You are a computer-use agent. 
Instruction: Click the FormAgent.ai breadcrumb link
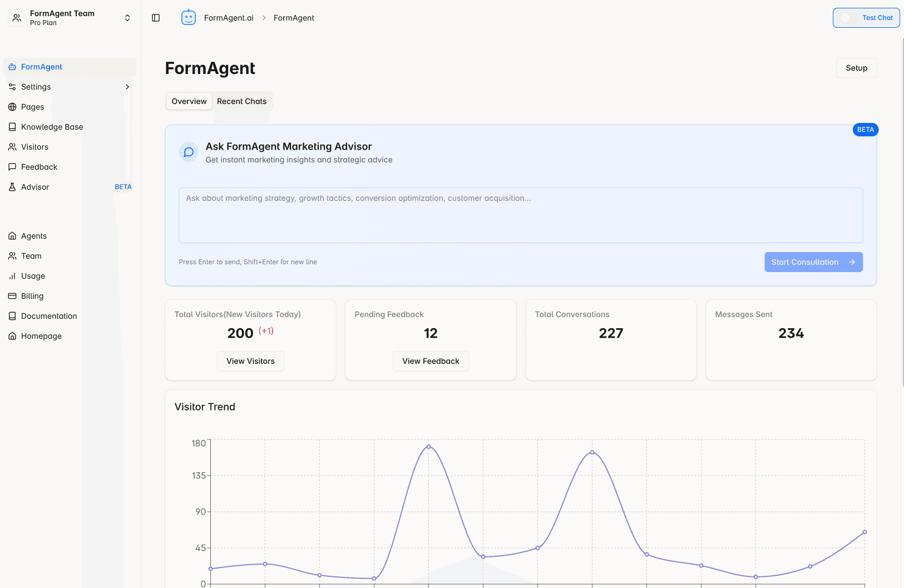point(229,18)
